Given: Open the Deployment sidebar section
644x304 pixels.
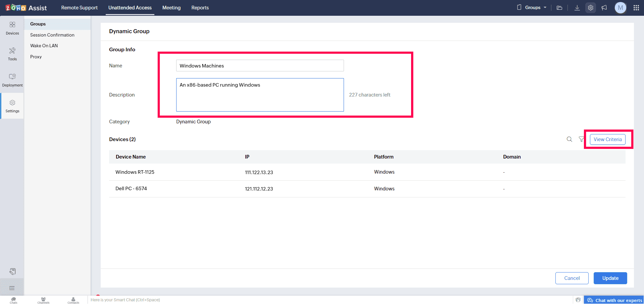Looking at the screenshot, I should [12, 80].
